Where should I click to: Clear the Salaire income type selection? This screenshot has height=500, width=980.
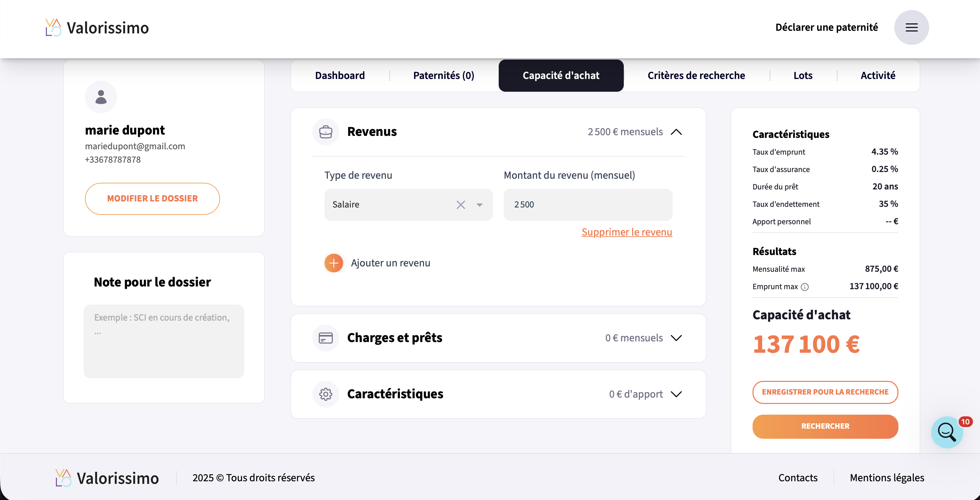point(461,205)
